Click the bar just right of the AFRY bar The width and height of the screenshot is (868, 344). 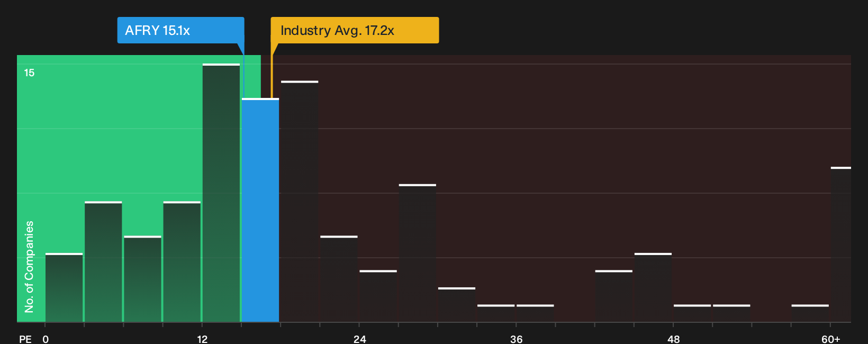click(x=300, y=201)
